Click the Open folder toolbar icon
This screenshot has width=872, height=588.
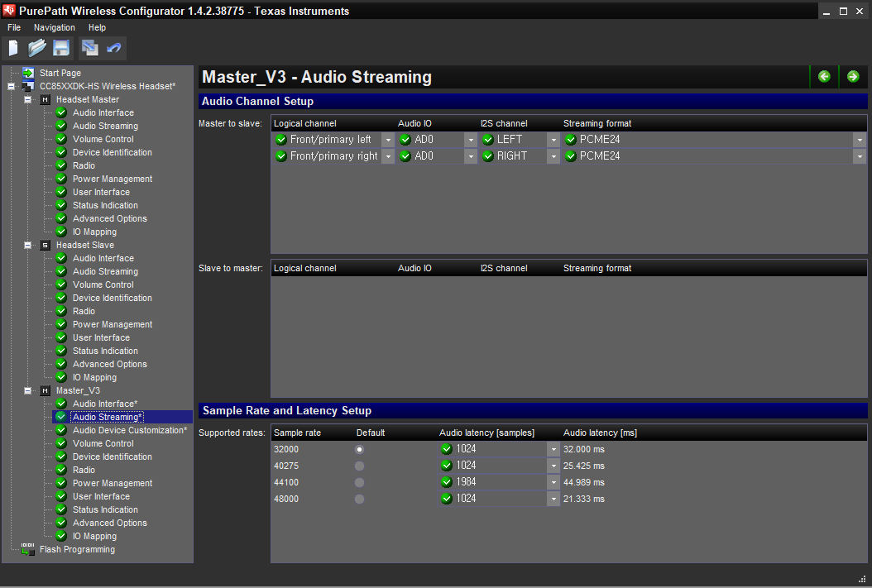click(36, 48)
